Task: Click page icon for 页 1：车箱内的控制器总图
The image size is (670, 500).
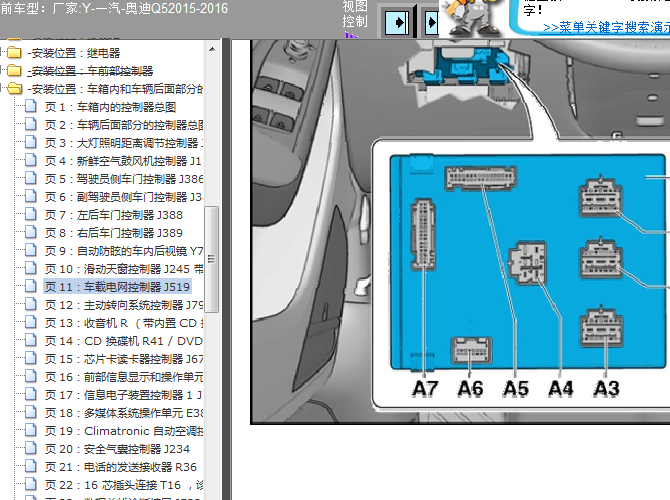Action: click(31, 106)
